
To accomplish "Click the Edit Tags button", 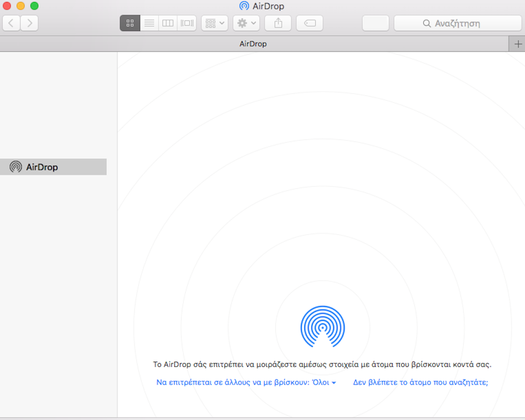I will point(309,23).
